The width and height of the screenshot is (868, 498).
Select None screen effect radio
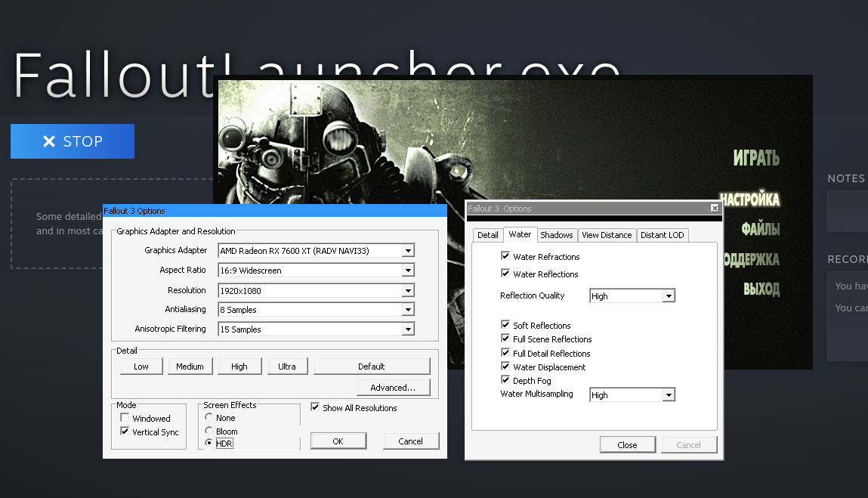pos(209,417)
